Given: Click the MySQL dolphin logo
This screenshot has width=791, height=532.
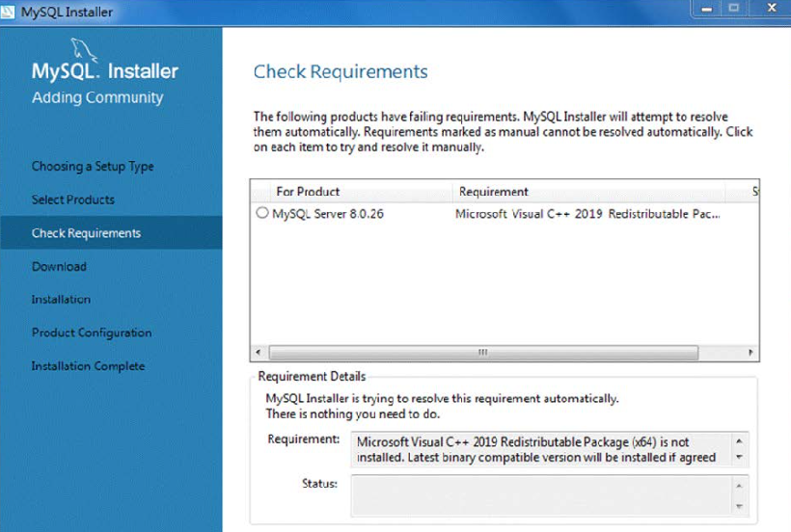Looking at the screenshot, I should (x=83, y=50).
